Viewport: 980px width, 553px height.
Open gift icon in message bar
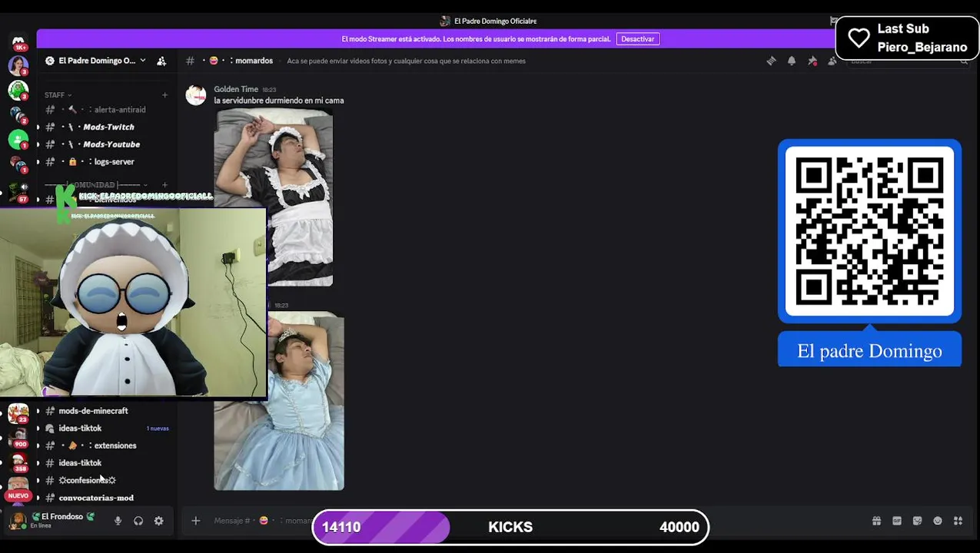[x=876, y=521]
